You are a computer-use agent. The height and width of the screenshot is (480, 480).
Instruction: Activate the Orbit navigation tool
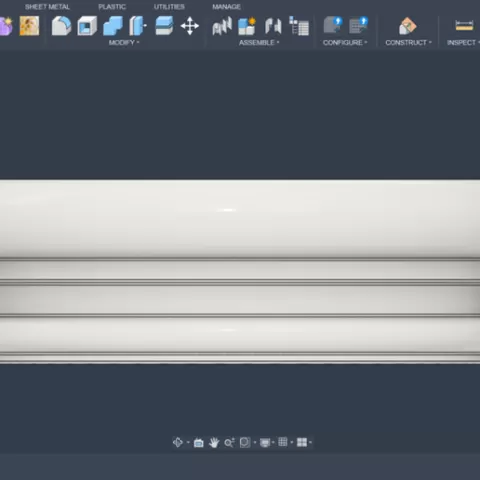pyautogui.click(x=178, y=442)
